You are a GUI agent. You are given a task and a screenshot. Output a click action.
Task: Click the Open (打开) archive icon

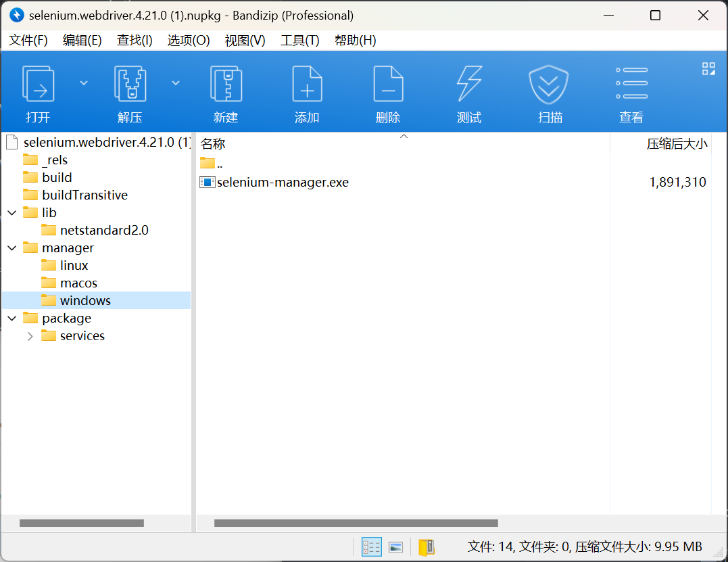pyautogui.click(x=38, y=84)
